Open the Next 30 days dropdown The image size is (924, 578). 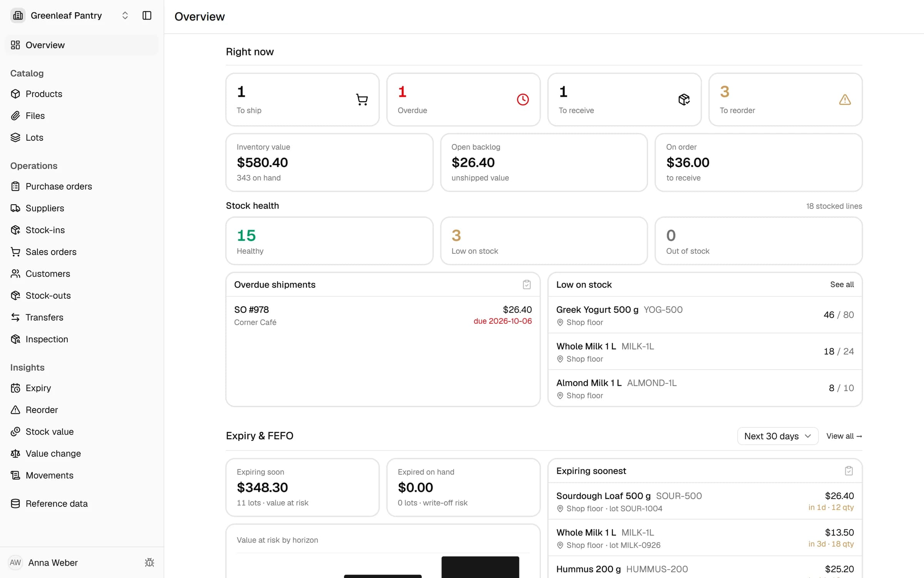(x=777, y=436)
